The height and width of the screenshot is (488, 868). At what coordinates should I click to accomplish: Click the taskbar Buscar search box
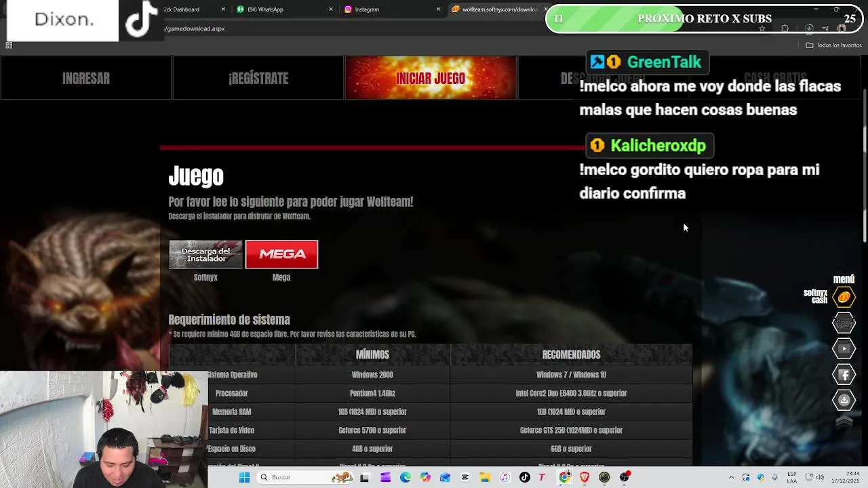(x=305, y=477)
